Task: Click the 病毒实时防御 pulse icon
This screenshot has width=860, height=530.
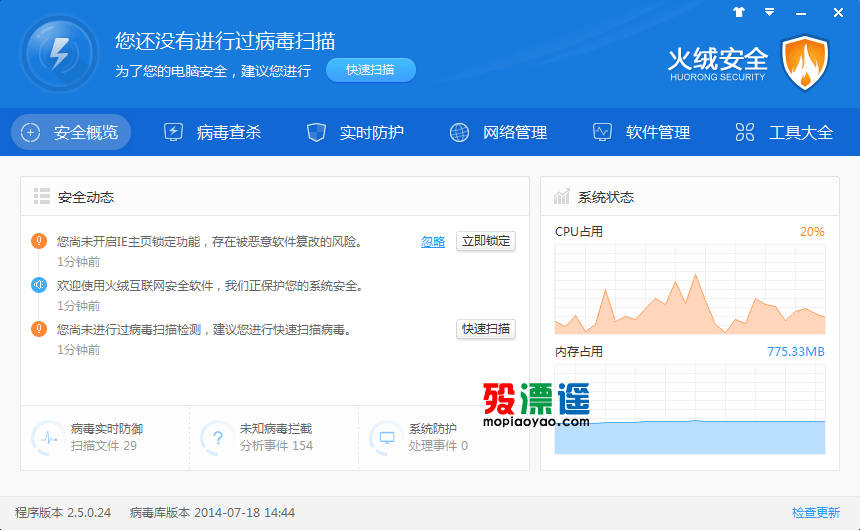Action: (48, 438)
